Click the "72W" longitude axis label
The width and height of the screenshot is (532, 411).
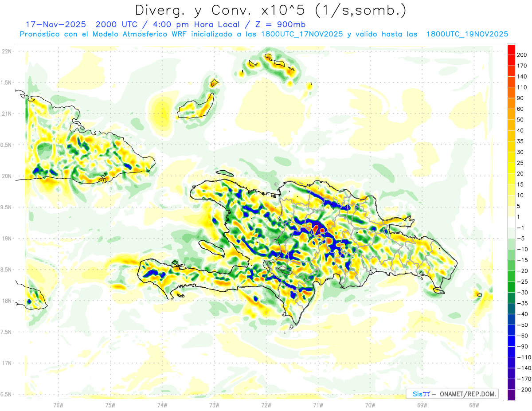coord(266,406)
